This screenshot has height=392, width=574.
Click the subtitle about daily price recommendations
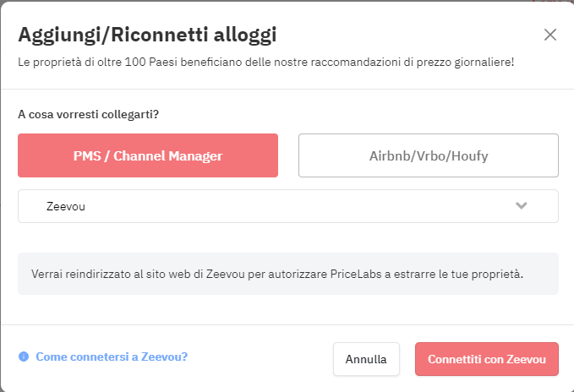tap(265, 62)
